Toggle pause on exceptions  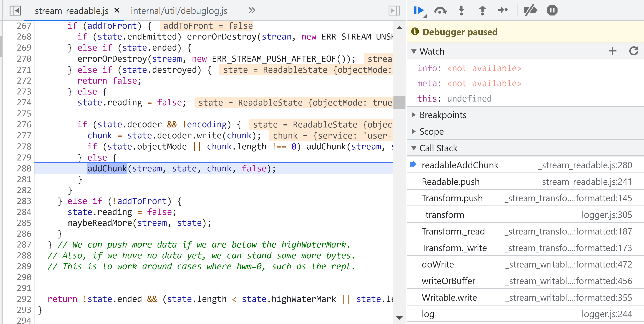pos(552,10)
